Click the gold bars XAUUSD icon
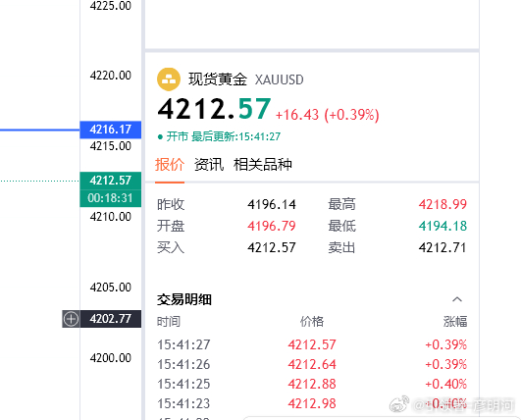The width and height of the screenshot is (521, 420). 169,79
